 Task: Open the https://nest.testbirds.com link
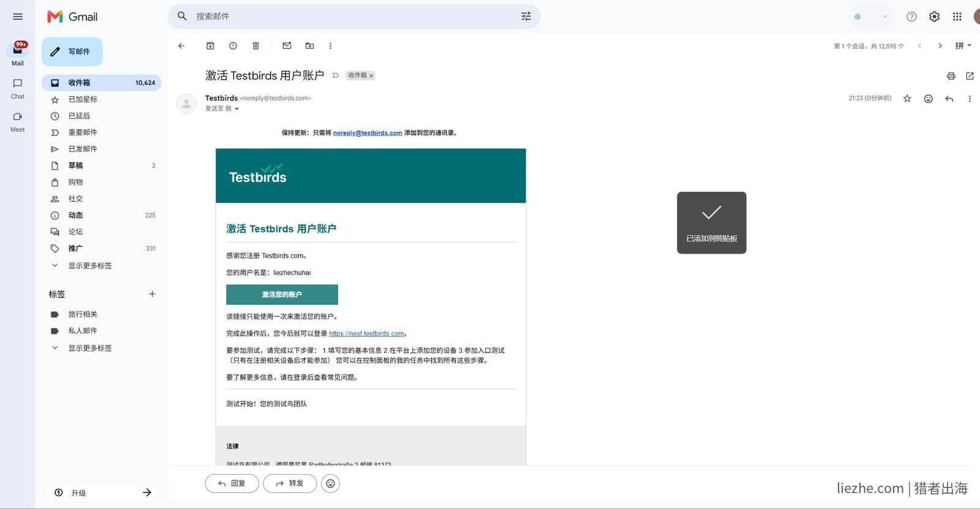[x=366, y=334]
